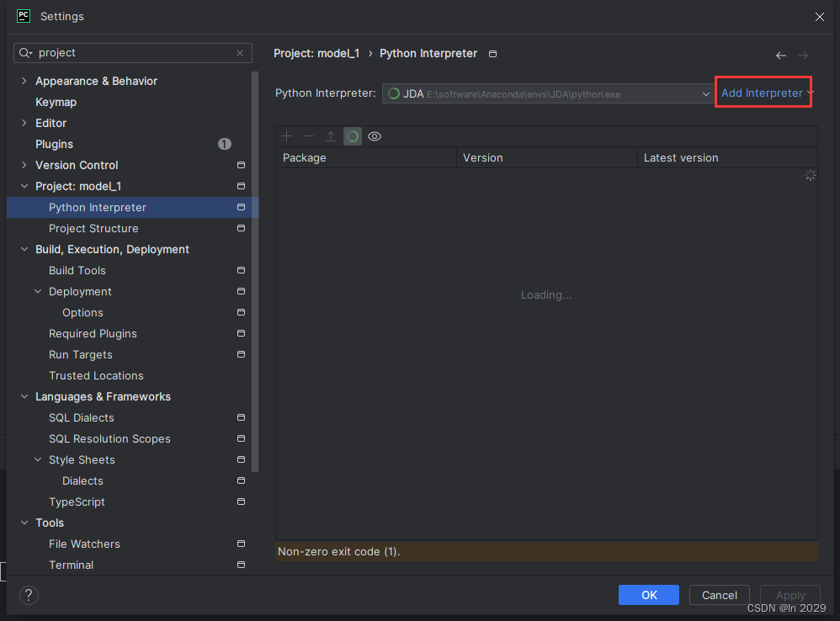Open the Plugins settings page
Viewport: 840px width, 621px height.
[54, 144]
